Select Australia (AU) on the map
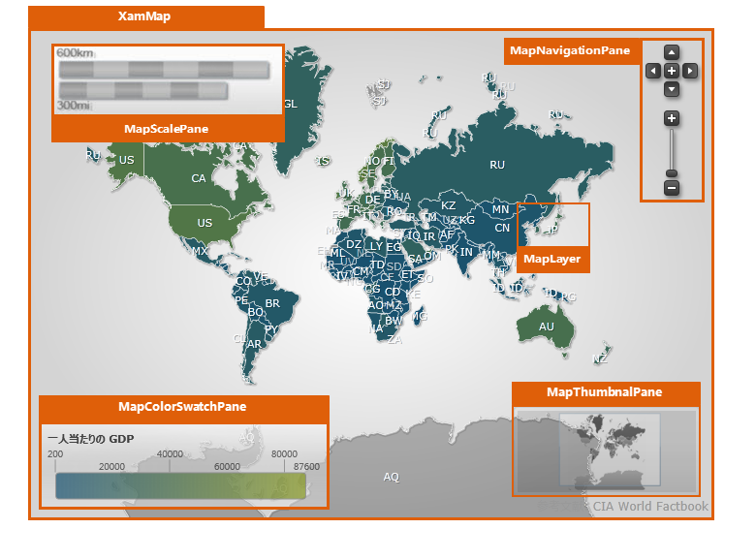756x560 pixels. coord(547,327)
